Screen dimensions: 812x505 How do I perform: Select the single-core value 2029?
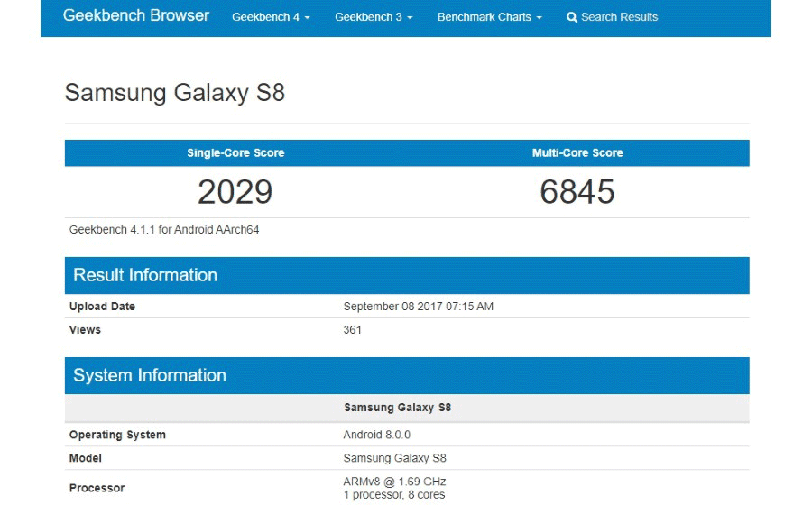235,192
